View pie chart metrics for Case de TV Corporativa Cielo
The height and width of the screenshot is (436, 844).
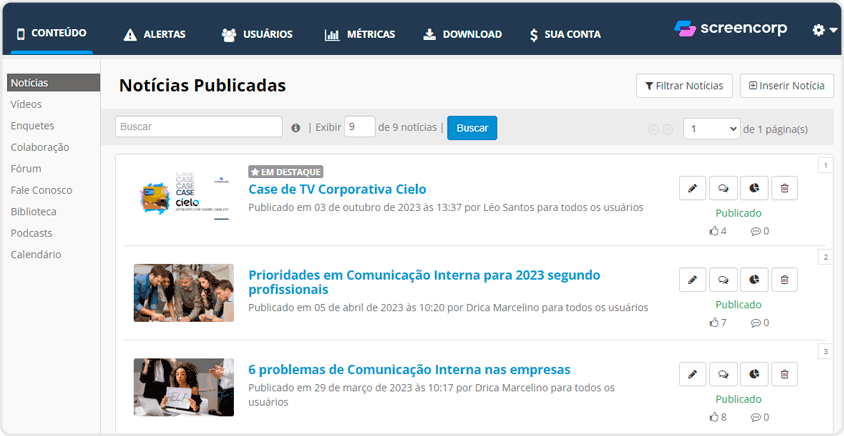pos(754,188)
